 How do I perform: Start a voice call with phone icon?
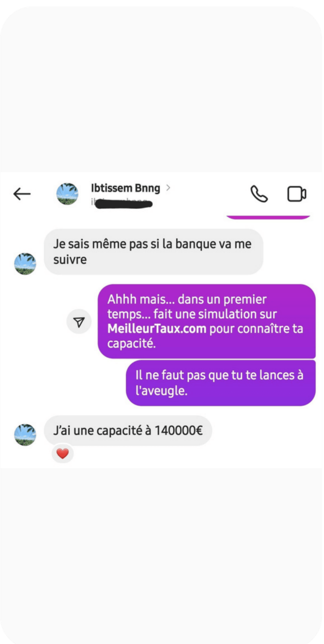259,194
